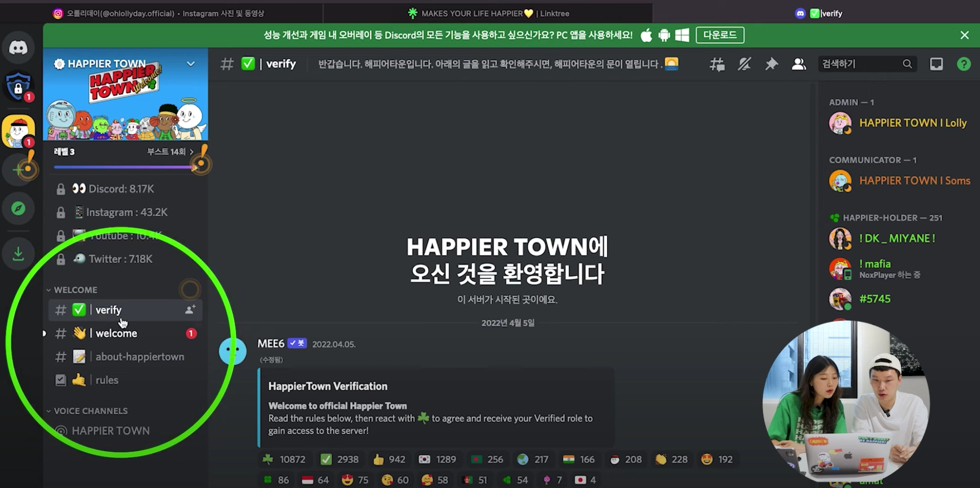
Task: Open notification settings bell icon
Action: point(744,64)
